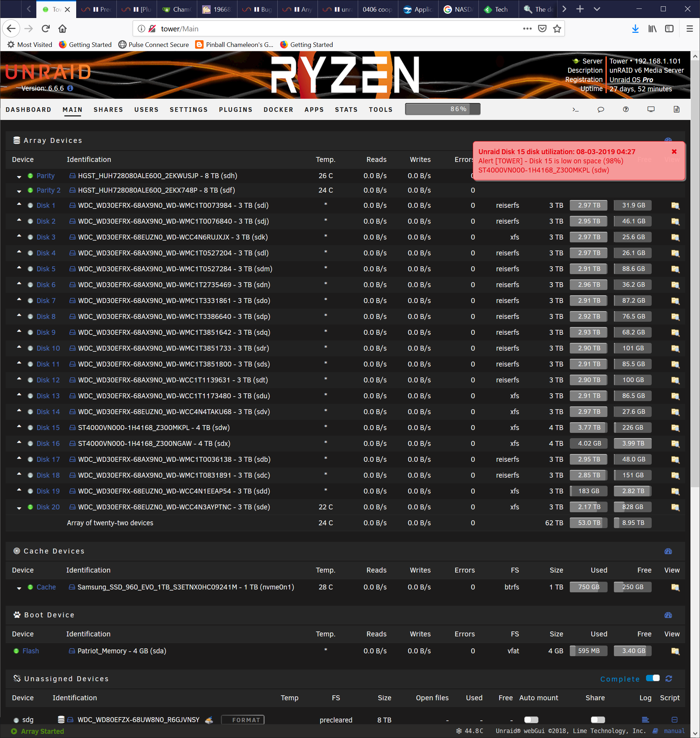Viewport: 700px width, 738px height.
Task: Open the Cache device link
Action: [x=46, y=587]
